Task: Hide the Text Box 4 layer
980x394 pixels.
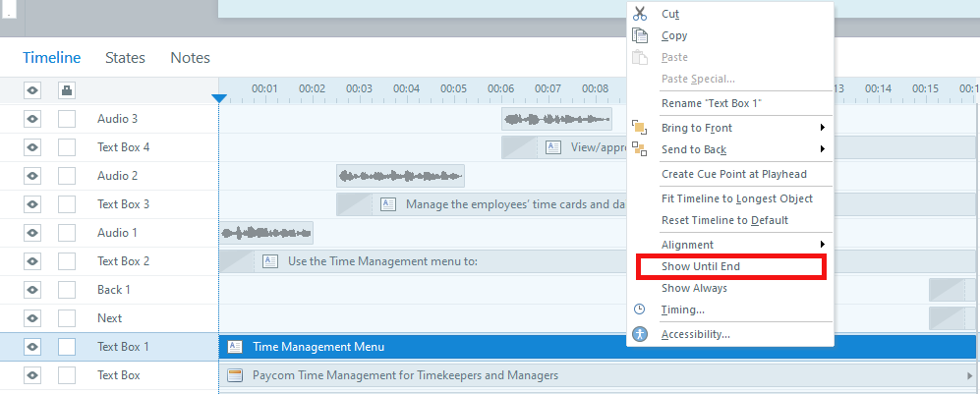Action: (32, 147)
